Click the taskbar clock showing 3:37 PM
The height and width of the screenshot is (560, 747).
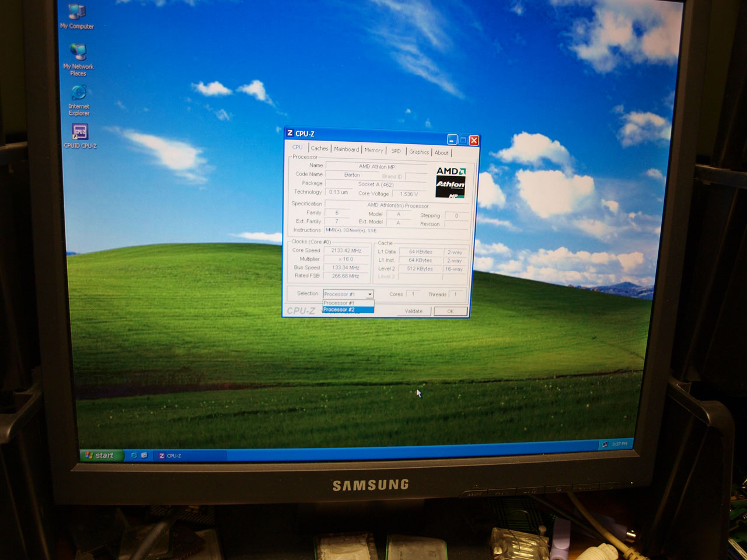click(620, 444)
